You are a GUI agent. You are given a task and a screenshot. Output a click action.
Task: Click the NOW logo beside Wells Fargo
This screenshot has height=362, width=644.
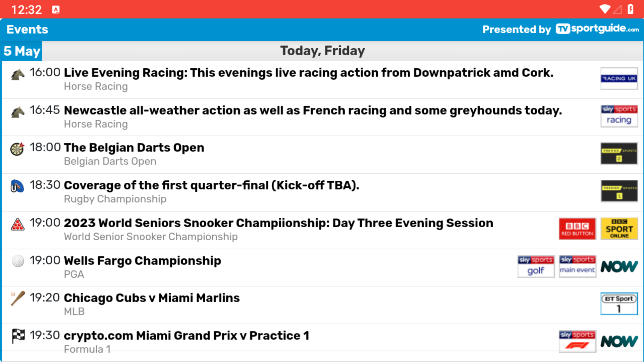pyautogui.click(x=619, y=266)
